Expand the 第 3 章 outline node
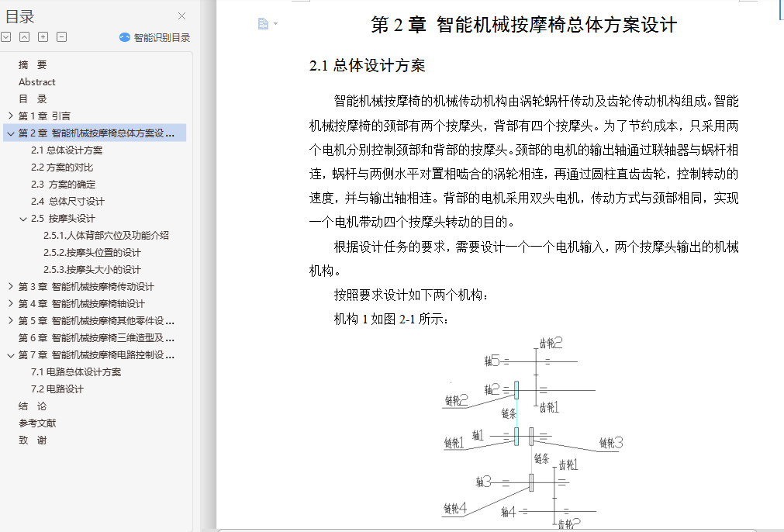784x532 pixels. pos(11,286)
